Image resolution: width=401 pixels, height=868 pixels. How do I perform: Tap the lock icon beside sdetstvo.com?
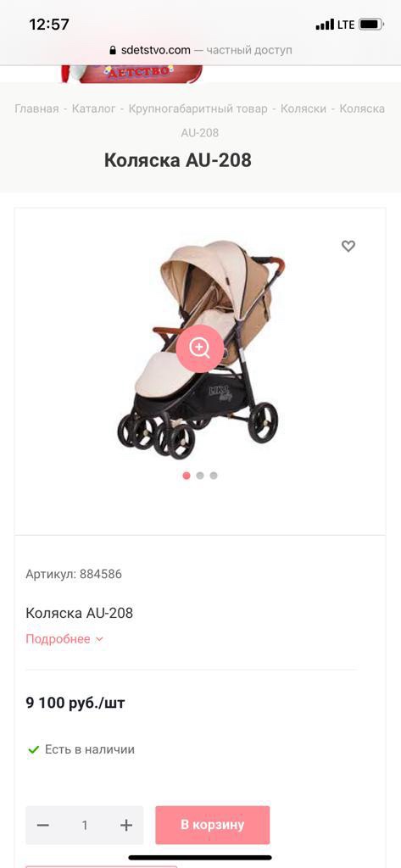[x=114, y=50]
